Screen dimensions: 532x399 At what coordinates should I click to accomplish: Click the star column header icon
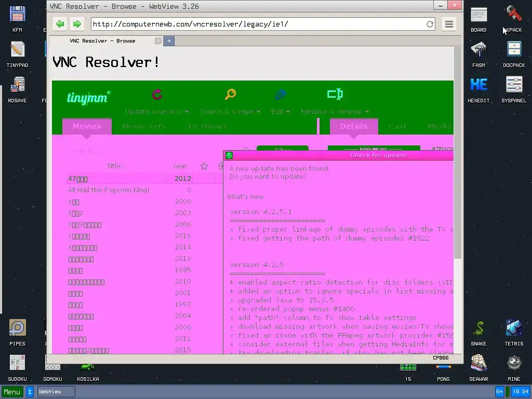click(204, 166)
